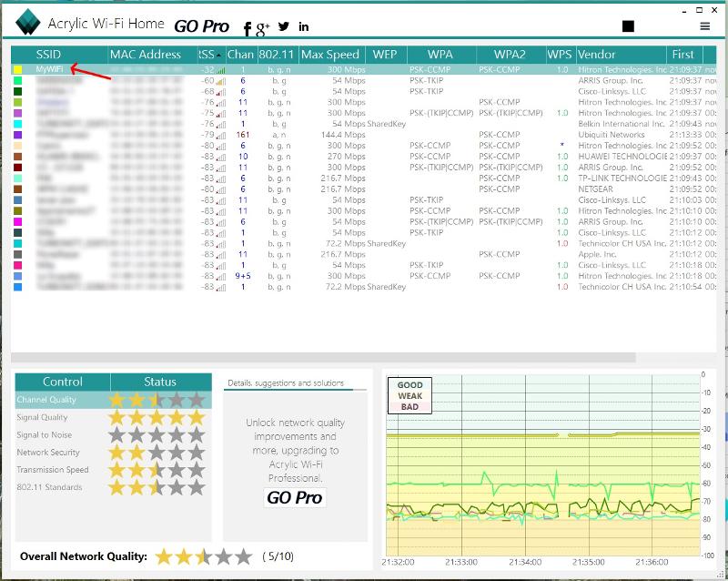Click the Control column header
This screenshot has width=728, height=581.
[x=63, y=382]
